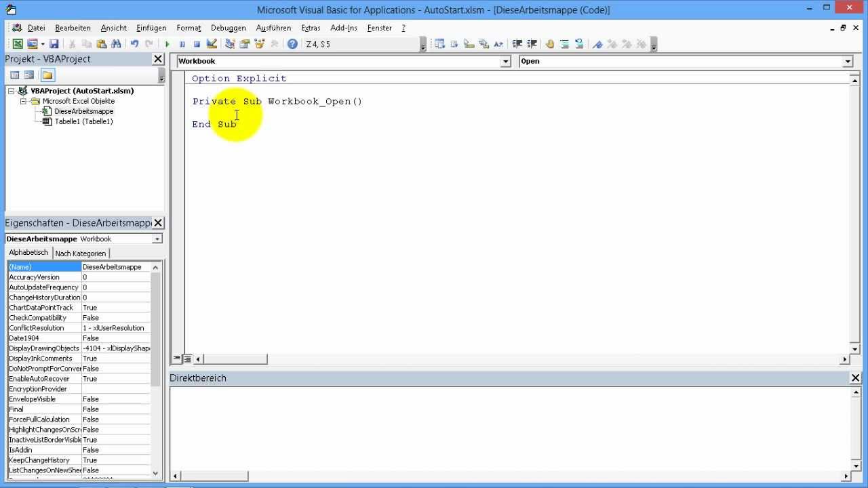Save AutoStart.xlsm with the floppy icon
The height and width of the screenshot is (488, 868).
[x=54, y=44]
